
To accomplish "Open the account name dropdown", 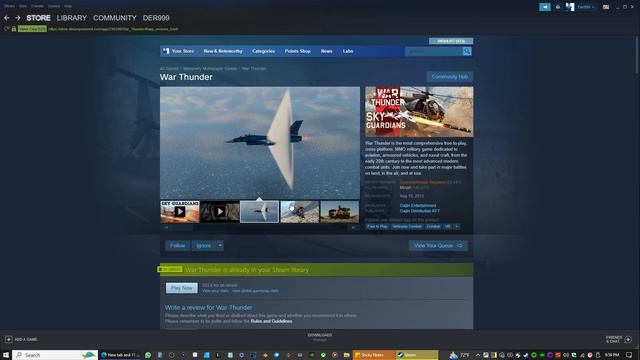I will [x=586, y=7].
